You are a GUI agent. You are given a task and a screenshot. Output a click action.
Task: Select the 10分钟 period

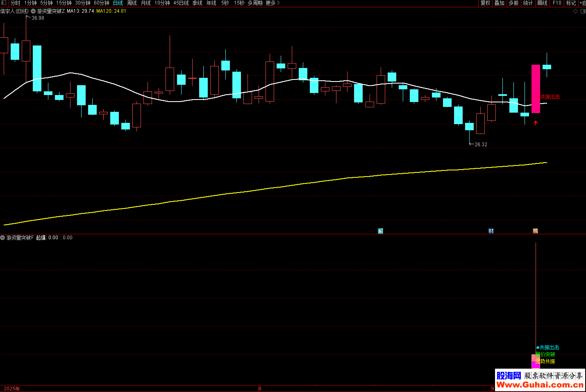[162, 3]
